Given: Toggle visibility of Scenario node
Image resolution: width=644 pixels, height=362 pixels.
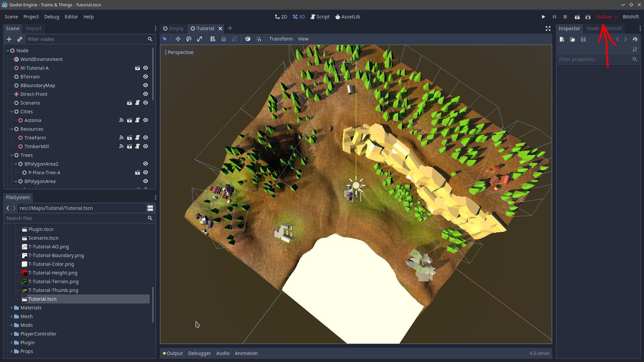Looking at the screenshot, I should click(x=146, y=103).
